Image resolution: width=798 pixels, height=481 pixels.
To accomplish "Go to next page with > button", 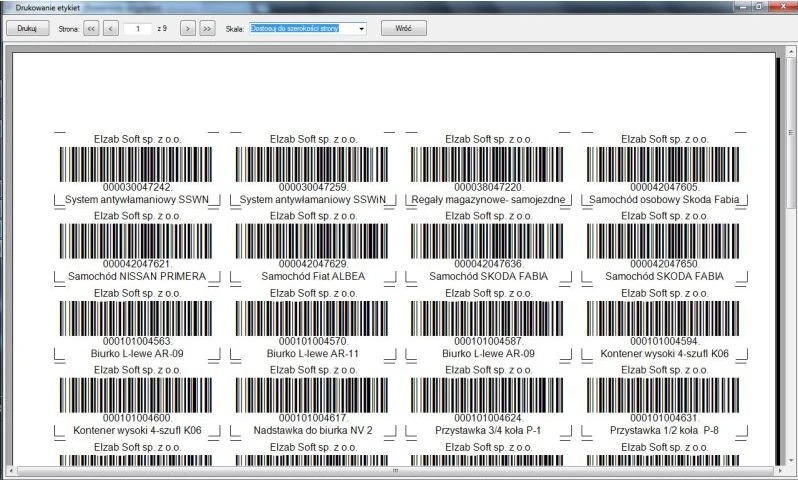I will click(188, 29).
